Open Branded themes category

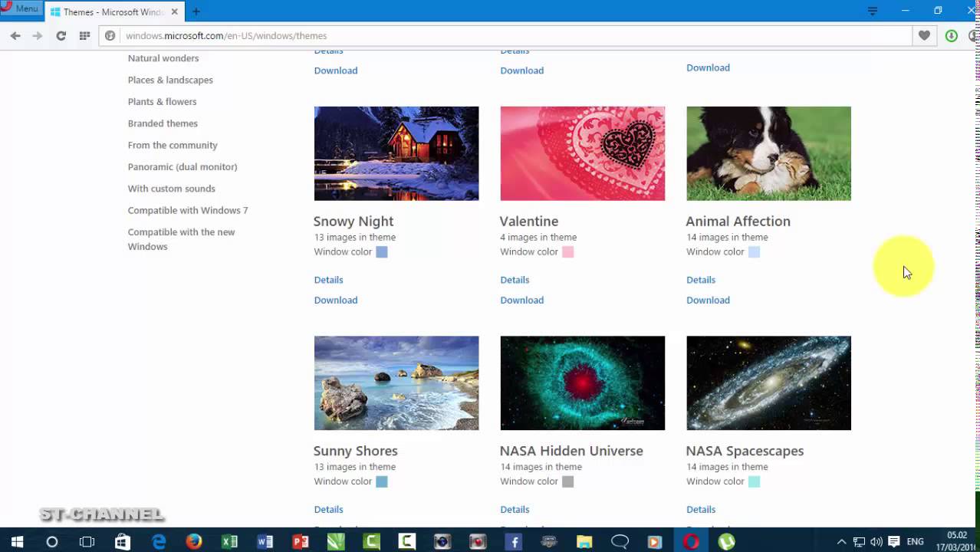[163, 123]
